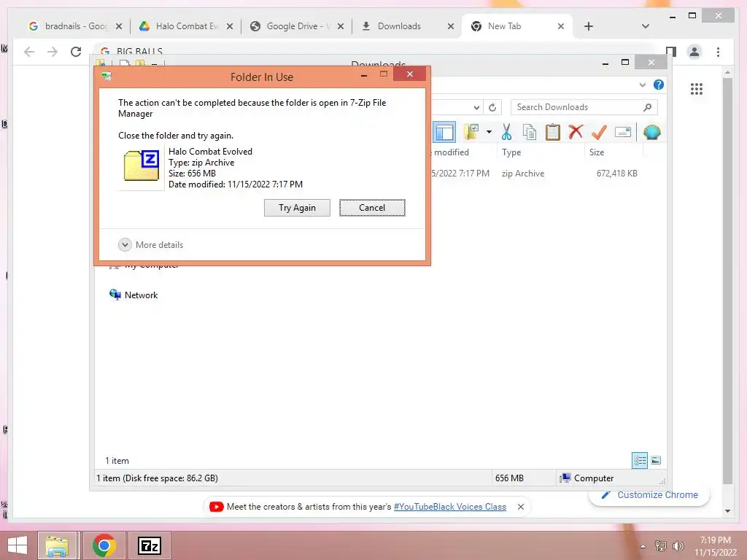Click Customize Chrome button
The width and height of the screenshot is (747, 560).
(649, 495)
